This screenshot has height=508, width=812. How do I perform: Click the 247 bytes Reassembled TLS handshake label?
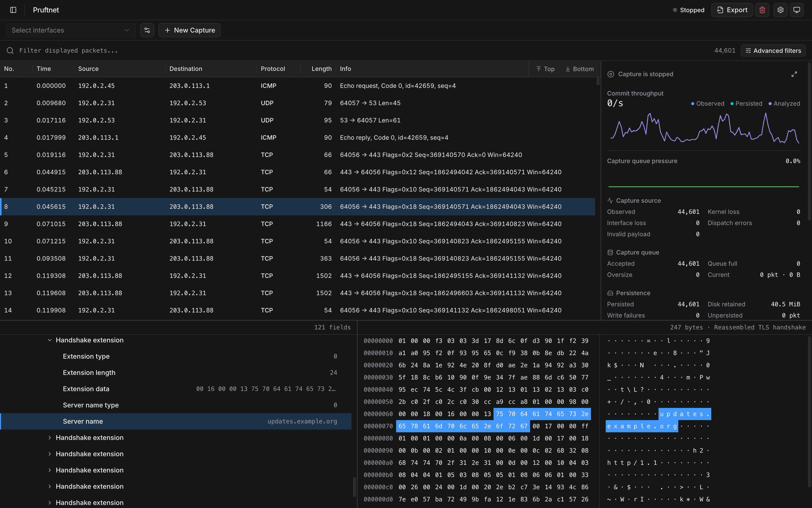click(x=738, y=328)
